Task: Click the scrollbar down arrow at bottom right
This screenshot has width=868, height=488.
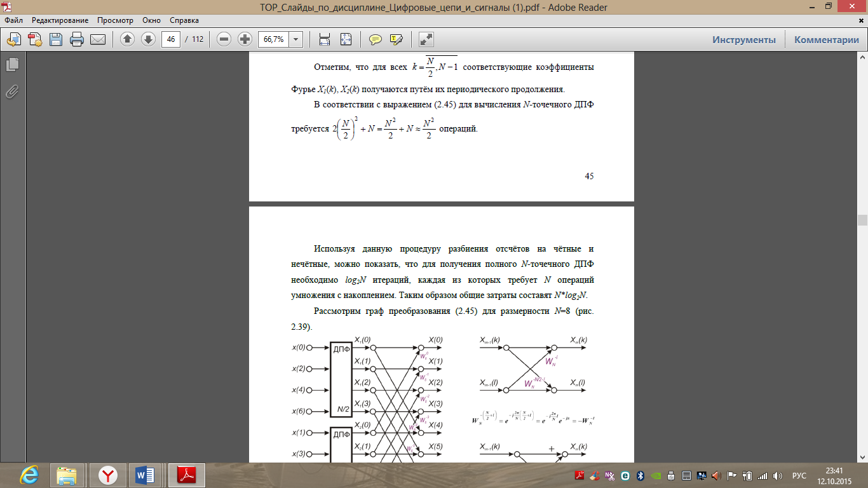Action: (862, 457)
